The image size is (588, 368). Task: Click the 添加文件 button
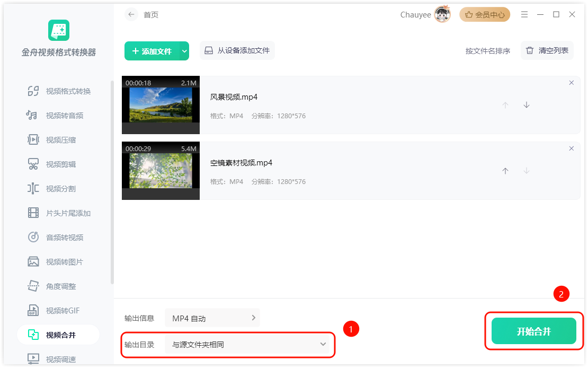pos(152,51)
